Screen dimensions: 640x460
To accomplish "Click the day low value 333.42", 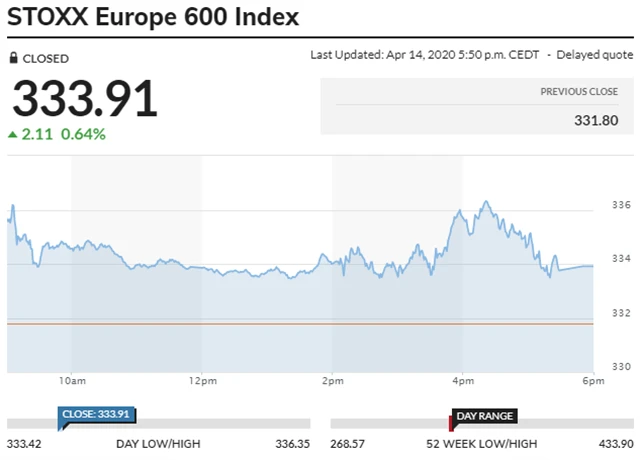I will coord(27,443).
